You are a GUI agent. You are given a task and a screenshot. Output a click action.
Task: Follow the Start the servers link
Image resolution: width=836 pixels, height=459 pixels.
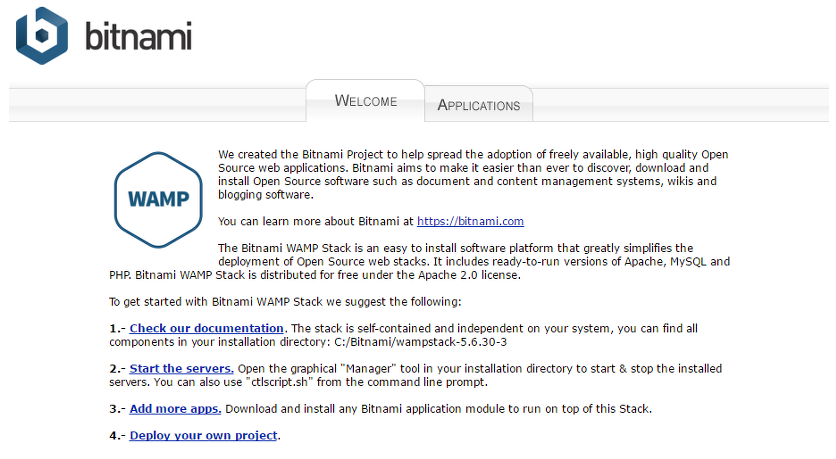[x=181, y=368]
